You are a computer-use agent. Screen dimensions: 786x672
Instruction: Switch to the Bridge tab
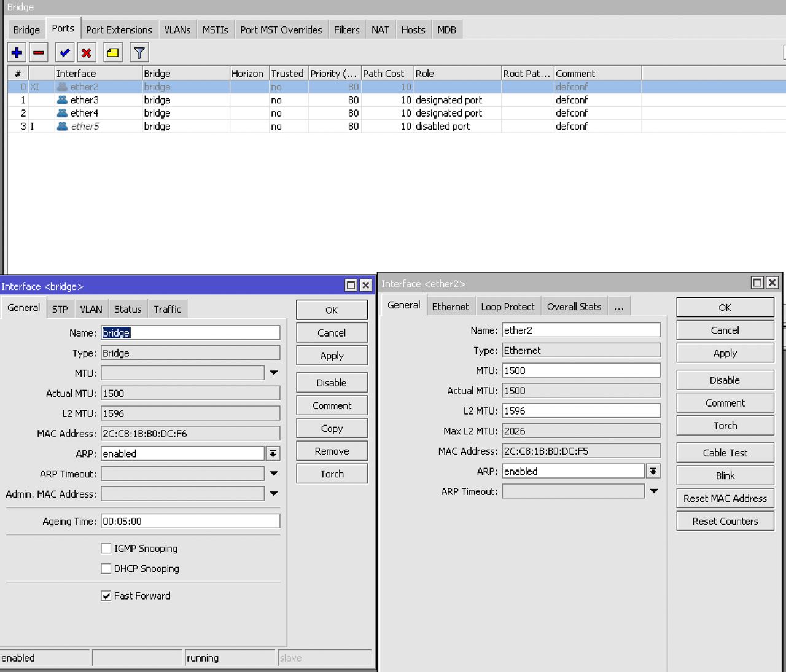(26, 29)
